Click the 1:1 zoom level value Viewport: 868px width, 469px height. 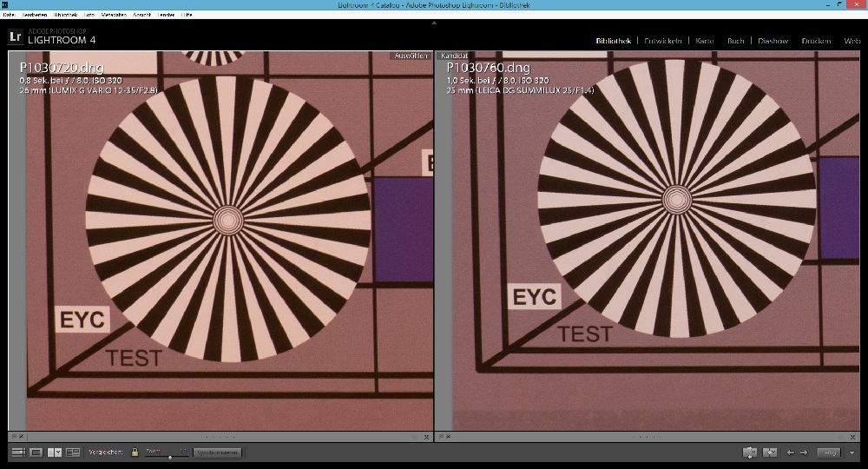click(183, 451)
